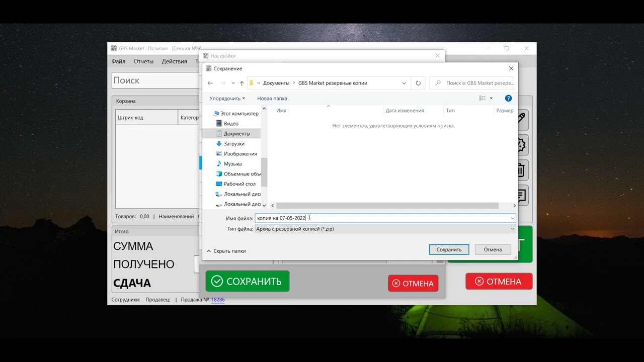Click the horizontal scrollbar right arrow
Image resolution: width=644 pixels, height=362 pixels.
pyautogui.click(x=514, y=206)
